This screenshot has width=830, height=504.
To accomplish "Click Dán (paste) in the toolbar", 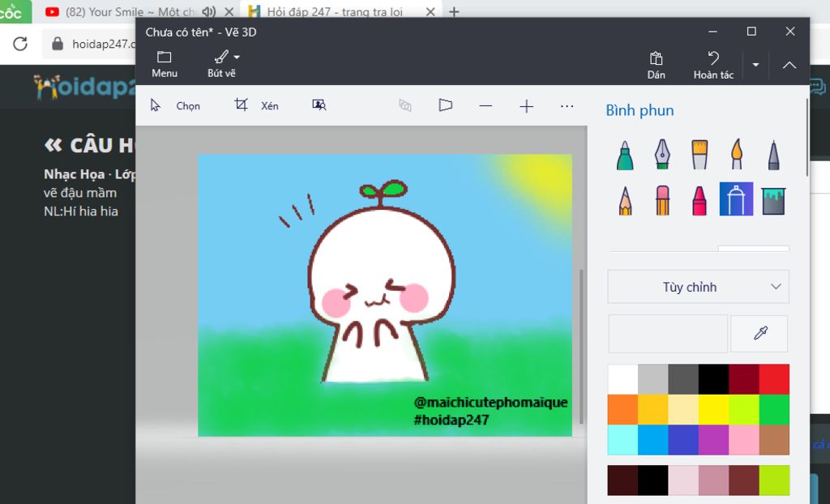I will point(656,65).
